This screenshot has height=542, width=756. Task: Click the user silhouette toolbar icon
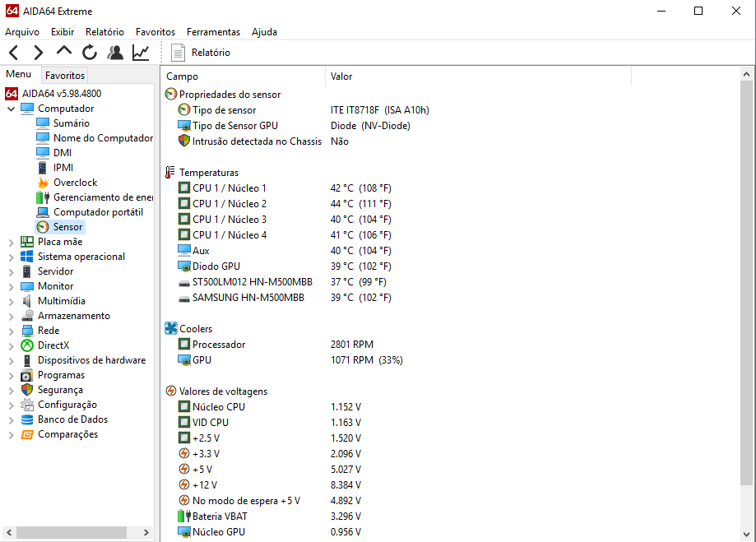click(115, 52)
